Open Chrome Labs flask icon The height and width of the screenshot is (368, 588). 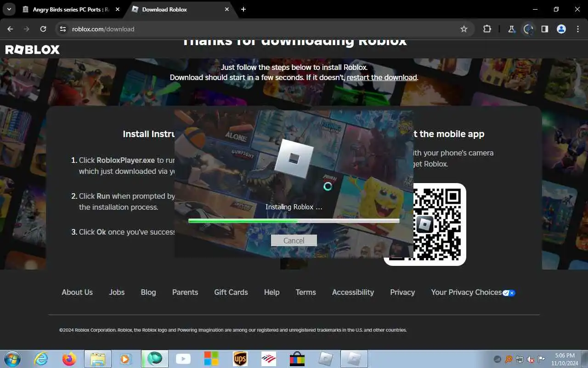[x=511, y=29]
